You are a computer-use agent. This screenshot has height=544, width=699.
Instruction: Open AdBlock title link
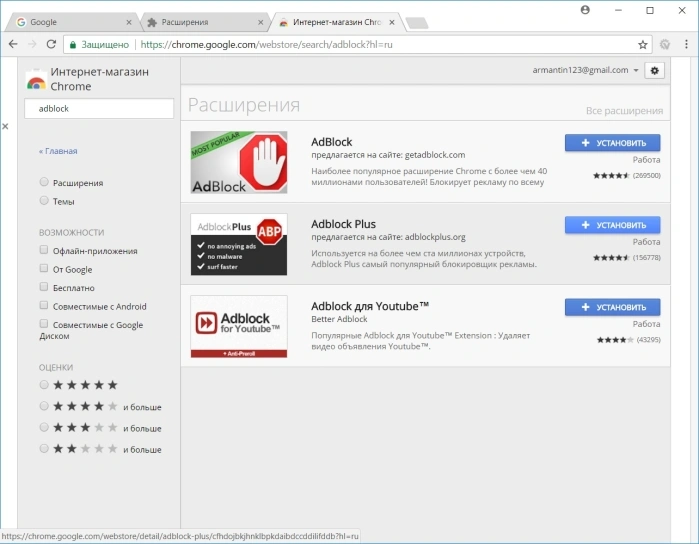click(332, 142)
